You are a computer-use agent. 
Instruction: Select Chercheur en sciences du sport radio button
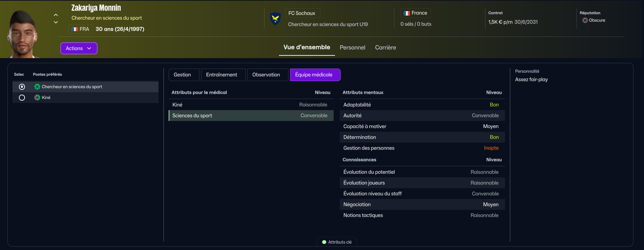pos(22,87)
